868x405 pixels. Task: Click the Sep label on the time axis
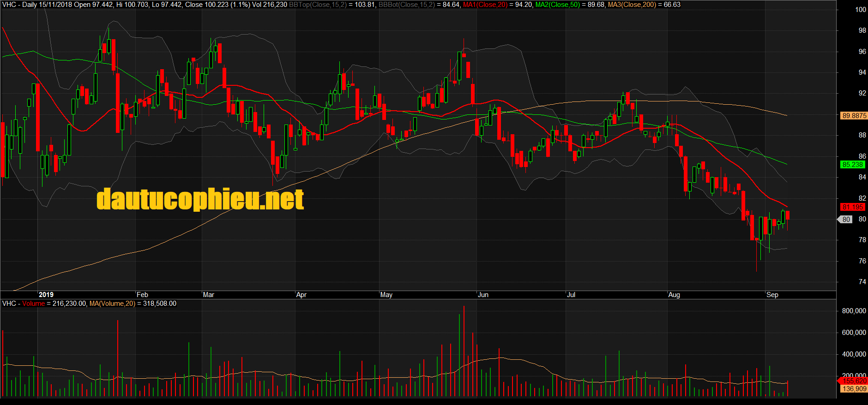click(x=772, y=295)
